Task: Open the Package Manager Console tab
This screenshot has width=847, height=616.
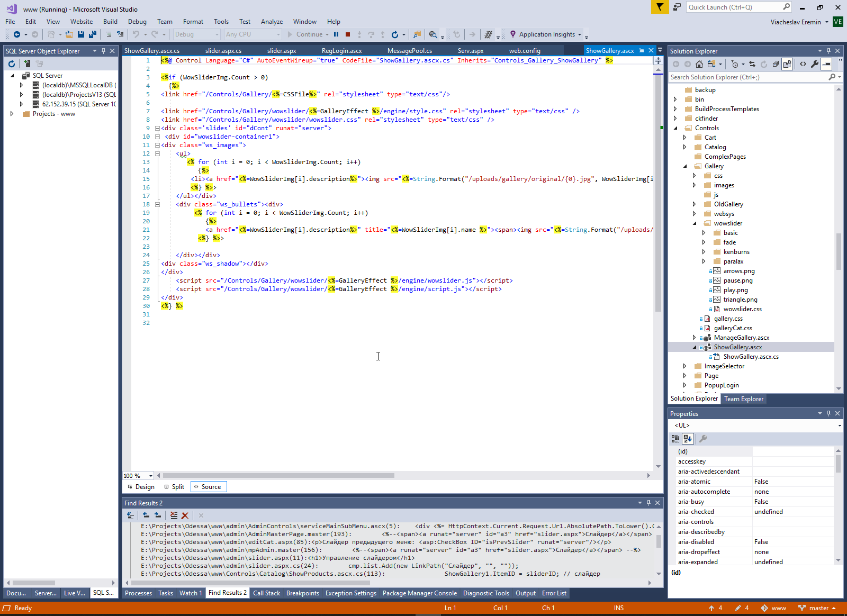Action: [419, 593]
